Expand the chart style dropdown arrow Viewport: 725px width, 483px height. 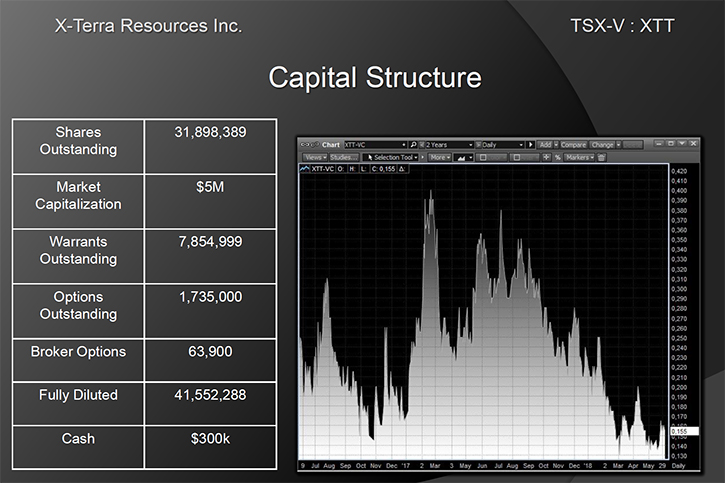click(x=471, y=158)
